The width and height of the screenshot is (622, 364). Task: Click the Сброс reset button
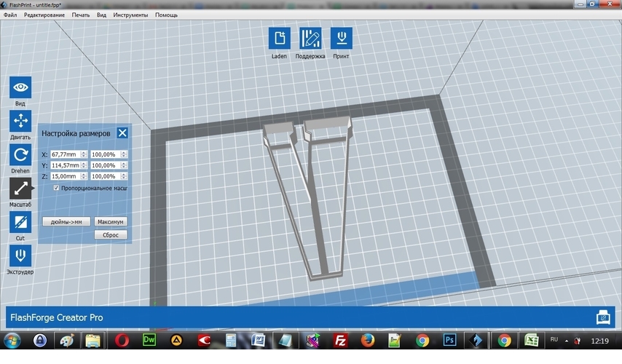click(111, 234)
